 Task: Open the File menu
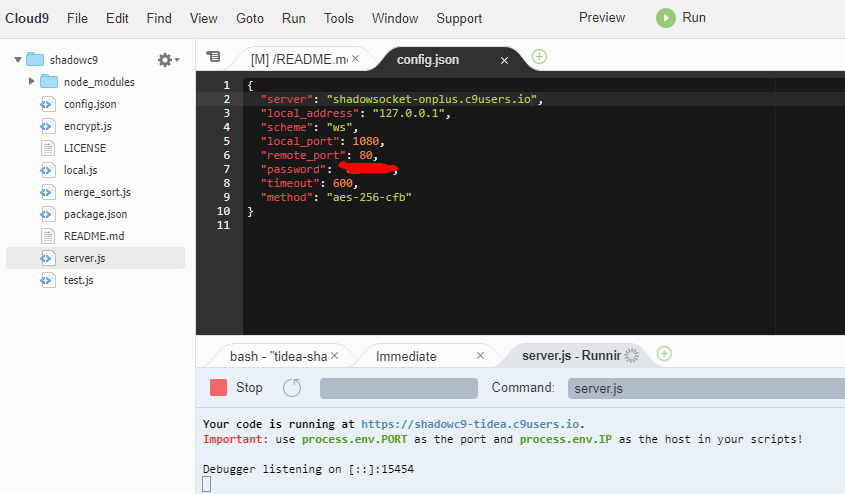tap(77, 18)
